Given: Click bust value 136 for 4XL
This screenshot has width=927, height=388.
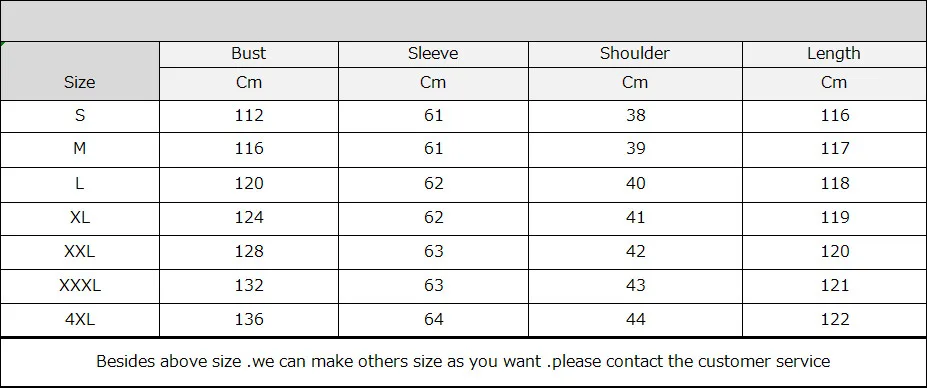Looking at the screenshot, I should [249, 319].
